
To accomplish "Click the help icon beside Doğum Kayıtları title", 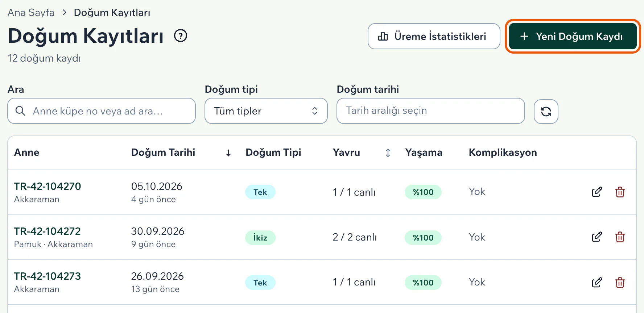I will coord(181,36).
